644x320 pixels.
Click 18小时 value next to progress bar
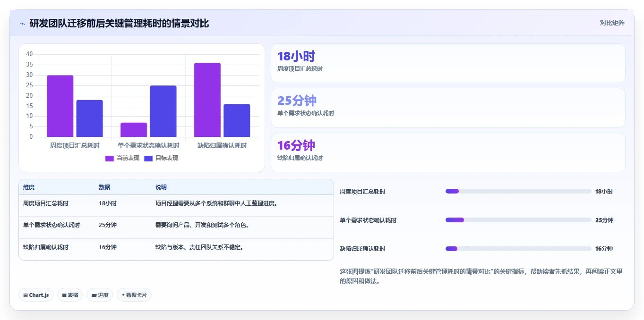coord(604,192)
